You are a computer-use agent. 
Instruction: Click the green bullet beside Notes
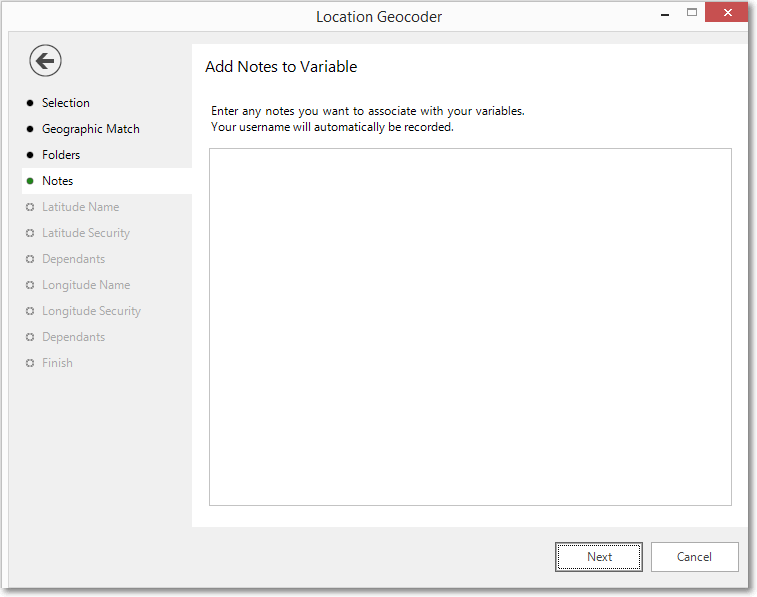coord(30,181)
